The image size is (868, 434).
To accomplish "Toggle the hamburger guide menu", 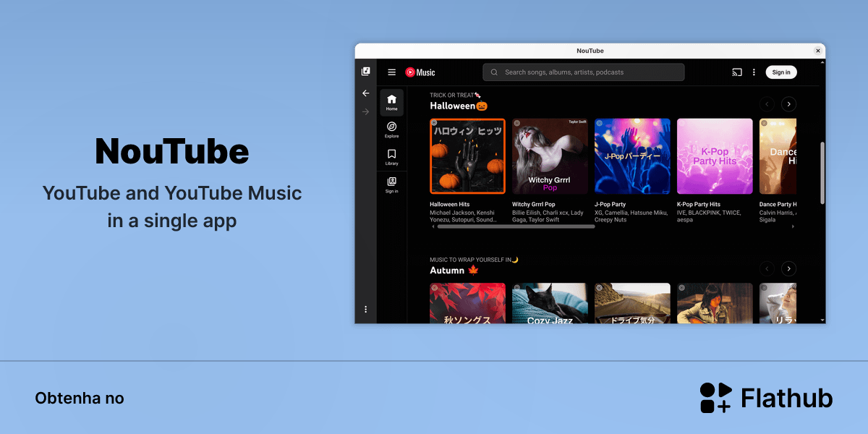I will pyautogui.click(x=392, y=72).
